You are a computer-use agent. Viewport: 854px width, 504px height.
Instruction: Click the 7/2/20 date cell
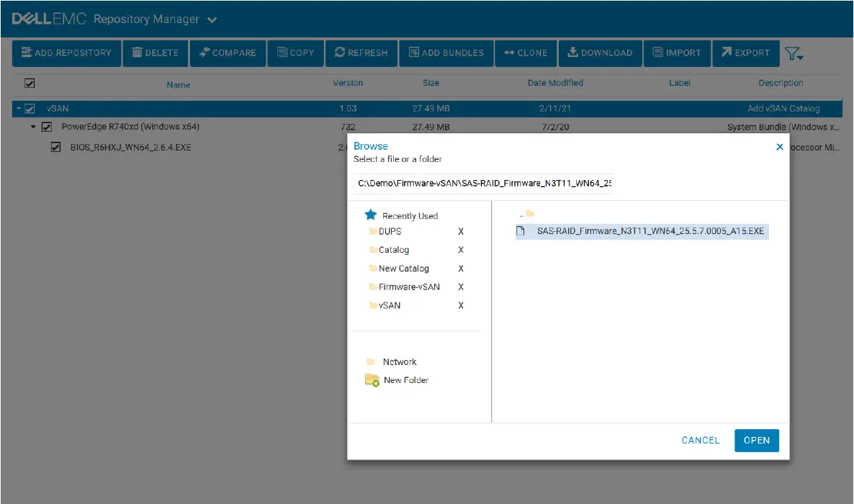coord(555,127)
